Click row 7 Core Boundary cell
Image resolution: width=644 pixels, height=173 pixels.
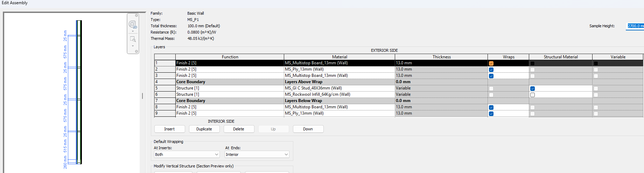[230, 101]
